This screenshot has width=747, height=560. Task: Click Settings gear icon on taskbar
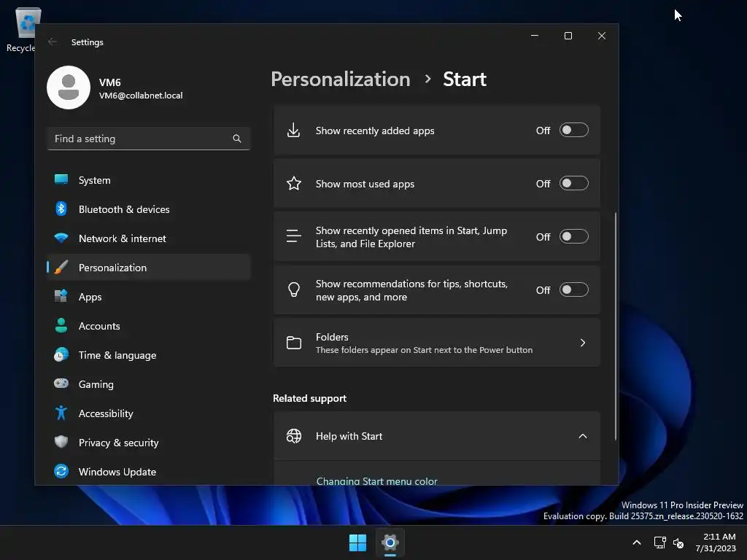(x=390, y=542)
